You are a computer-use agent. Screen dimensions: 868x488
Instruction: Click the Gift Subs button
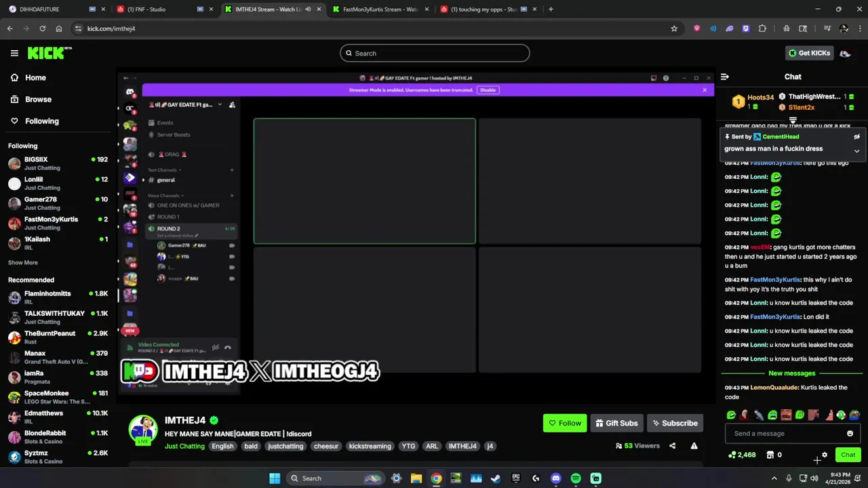616,423
